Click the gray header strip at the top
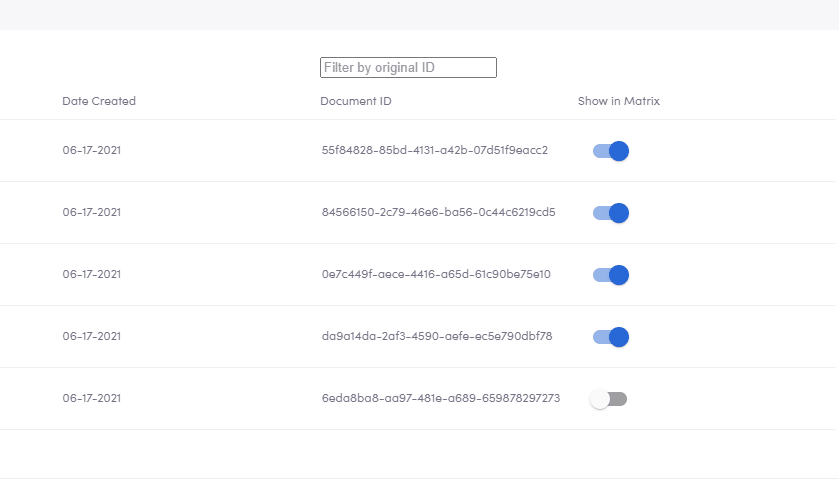This screenshot has height=479, width=839. click(x=420, y=14)
